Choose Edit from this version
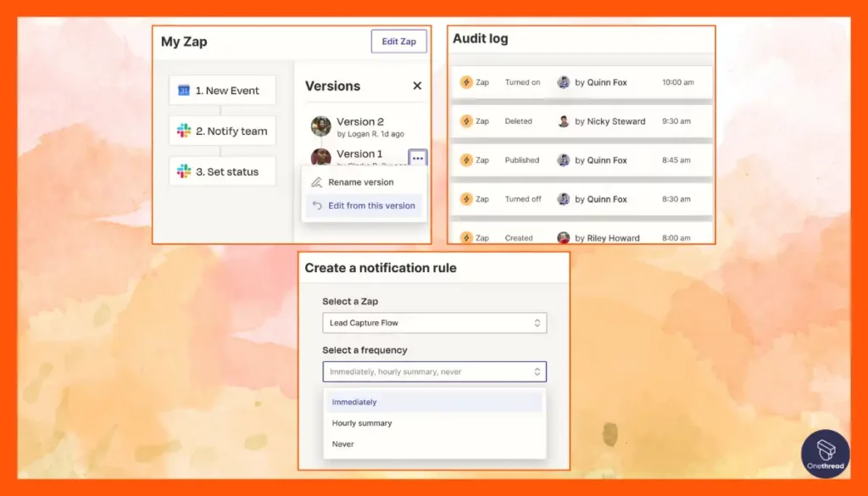The image size is (868, 496). point(364,205)
